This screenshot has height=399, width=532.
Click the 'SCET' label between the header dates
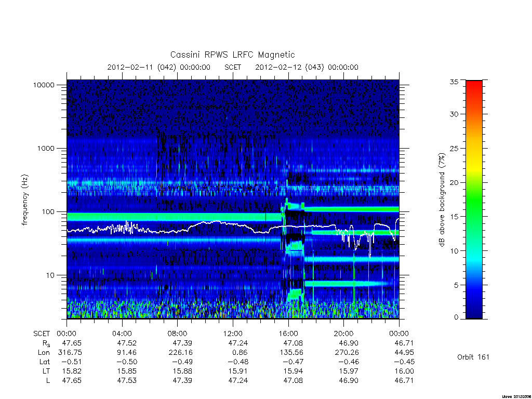(233, 67)
